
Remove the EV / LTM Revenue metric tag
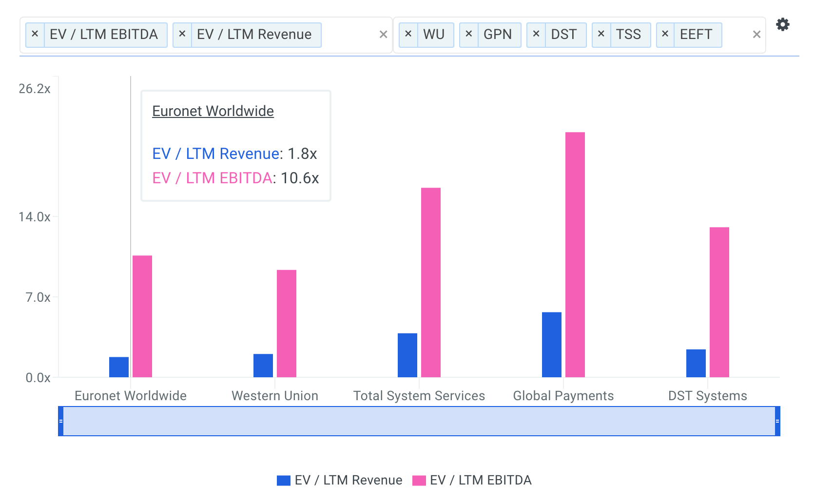click(182, 35)
